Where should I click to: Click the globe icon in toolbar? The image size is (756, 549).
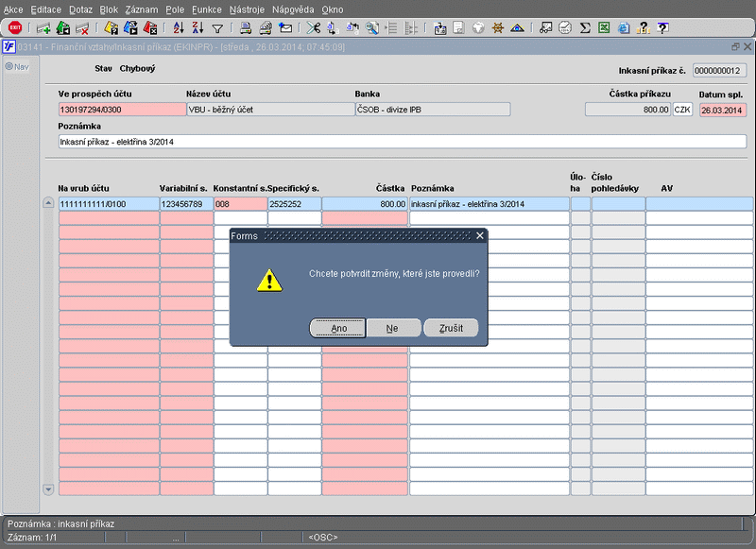coord(478,28)
